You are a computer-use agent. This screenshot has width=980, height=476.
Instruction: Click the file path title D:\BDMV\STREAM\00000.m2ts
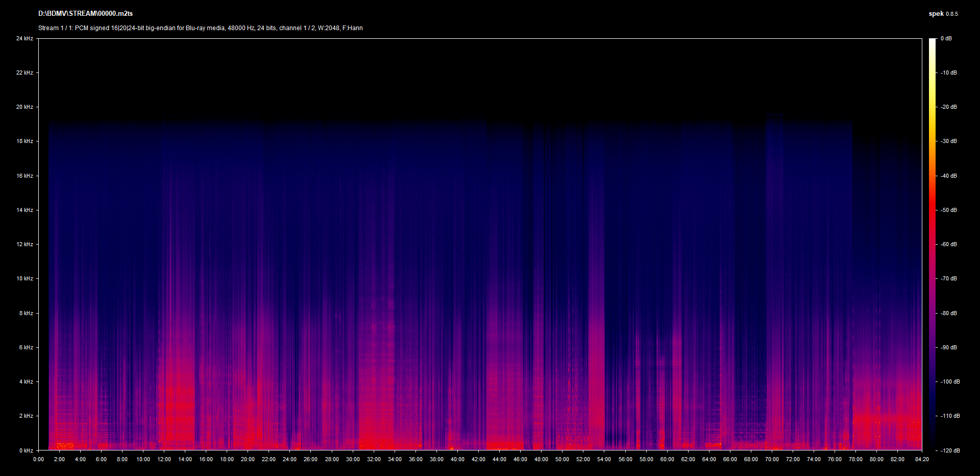click(85, 14)
